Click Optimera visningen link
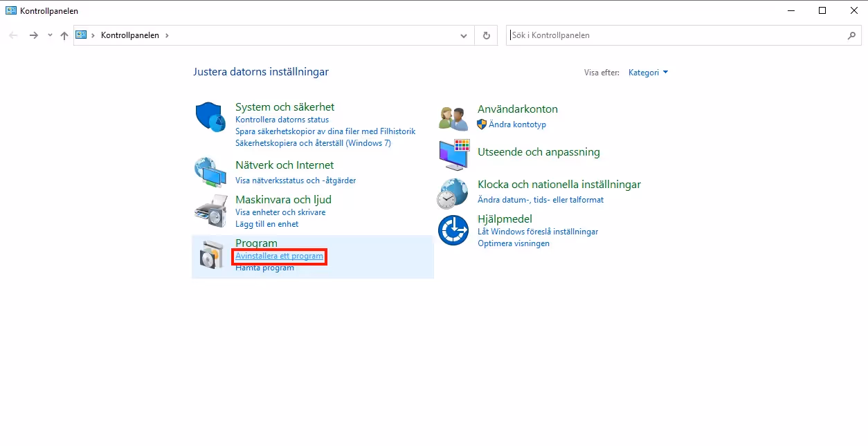 point(514,243)
